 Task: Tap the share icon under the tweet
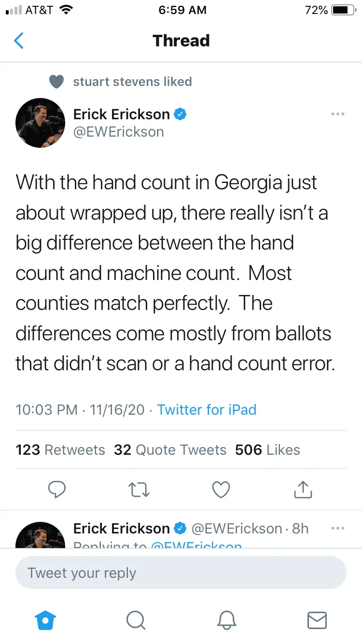[303, 490]
